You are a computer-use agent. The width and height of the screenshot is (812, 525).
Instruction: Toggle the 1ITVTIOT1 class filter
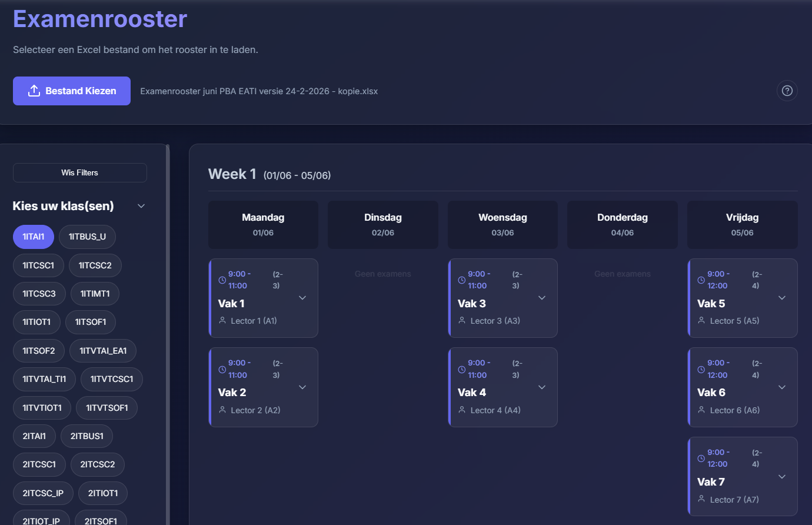(x=42, y=408)
